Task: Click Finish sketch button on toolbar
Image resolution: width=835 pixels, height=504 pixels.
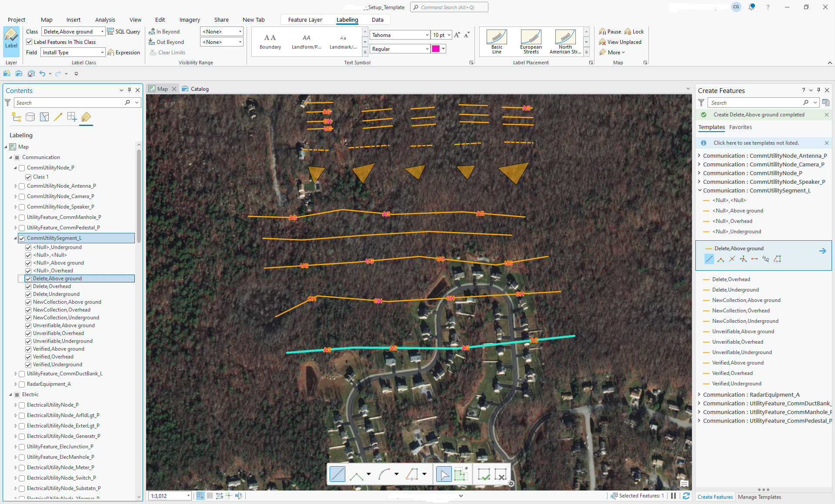Action: [484, 474]
